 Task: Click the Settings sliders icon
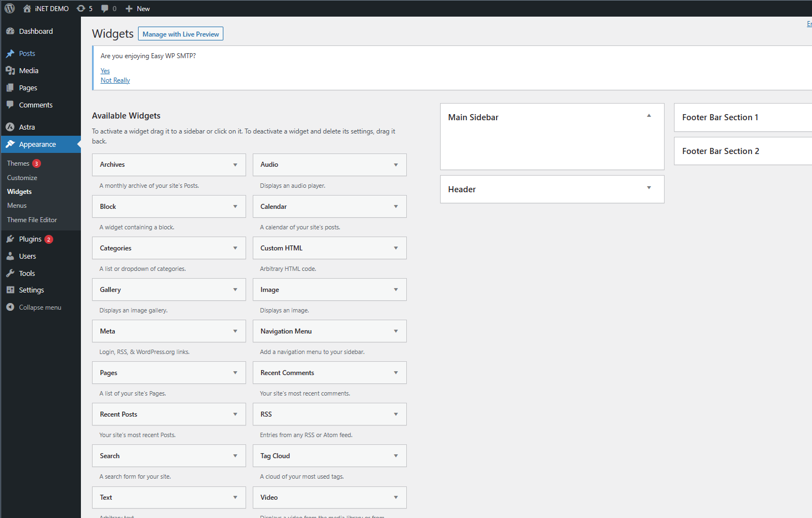pos(10,290)
